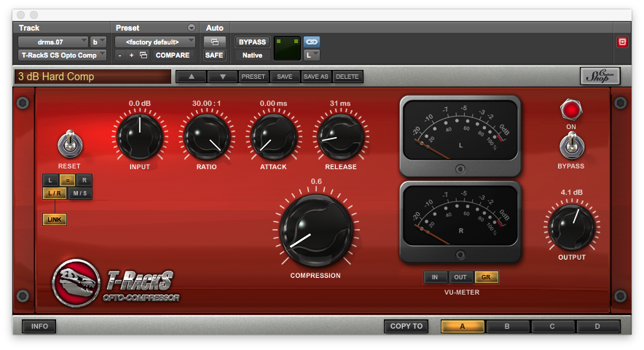Click the 0.0 dB input value
644x350 pixels.
(140, 104)
